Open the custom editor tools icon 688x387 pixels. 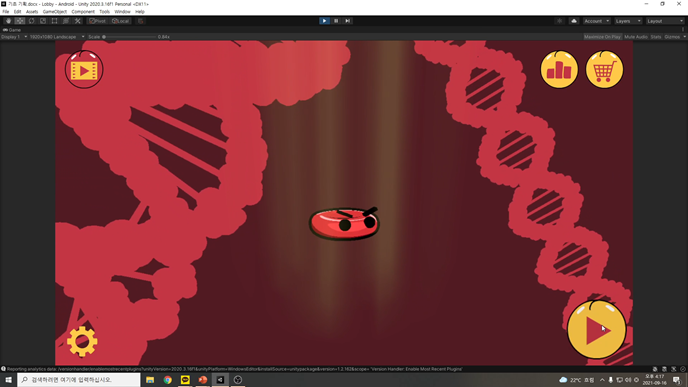point(77,21)
